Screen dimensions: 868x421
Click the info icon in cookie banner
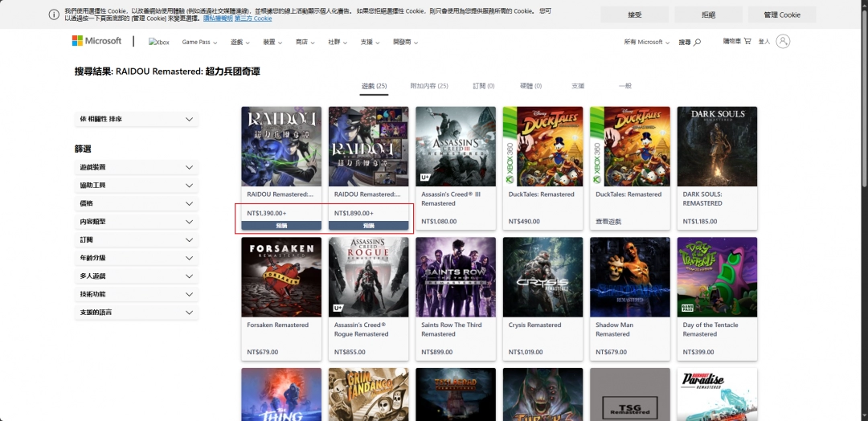click(54, 14)
